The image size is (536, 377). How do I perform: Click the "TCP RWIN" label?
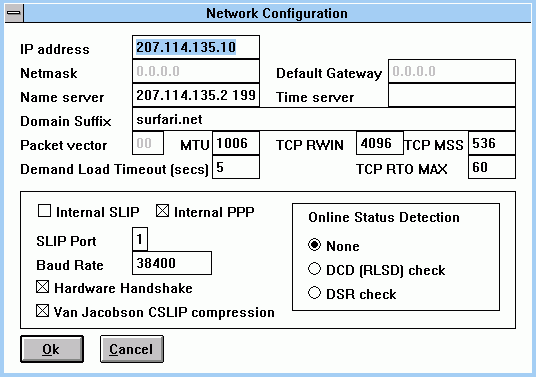coord(310,145)
